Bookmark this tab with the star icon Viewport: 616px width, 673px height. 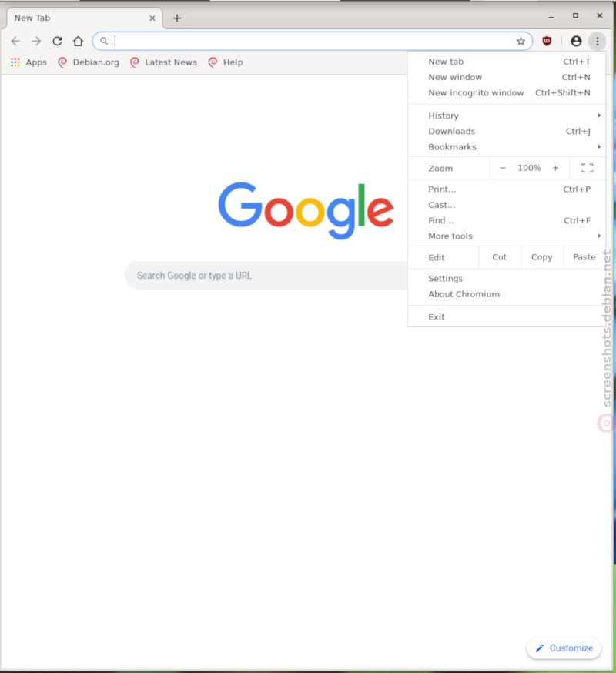[x=521, y=42]
